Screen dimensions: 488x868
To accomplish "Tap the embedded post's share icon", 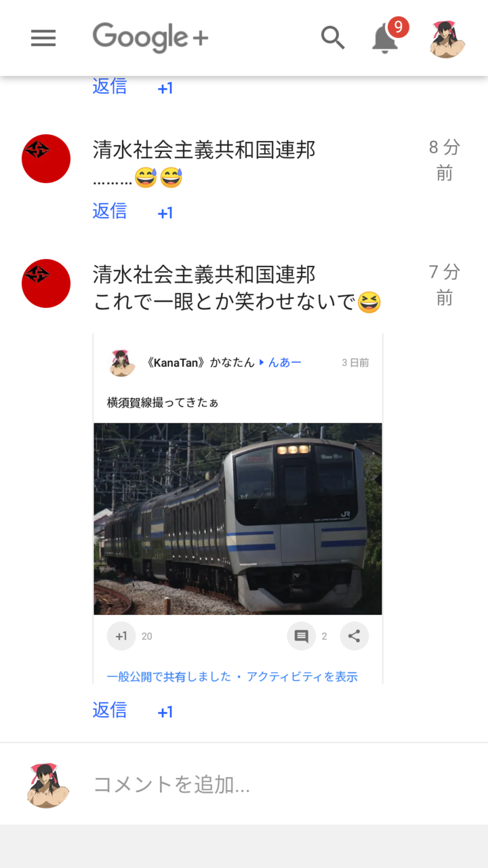I will [x=354, y=636].
